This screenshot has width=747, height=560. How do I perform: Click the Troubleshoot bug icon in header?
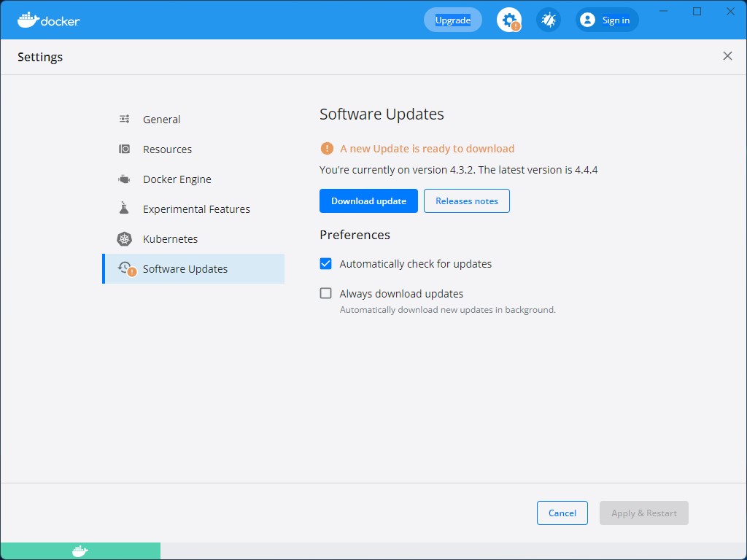click(548, 20)
